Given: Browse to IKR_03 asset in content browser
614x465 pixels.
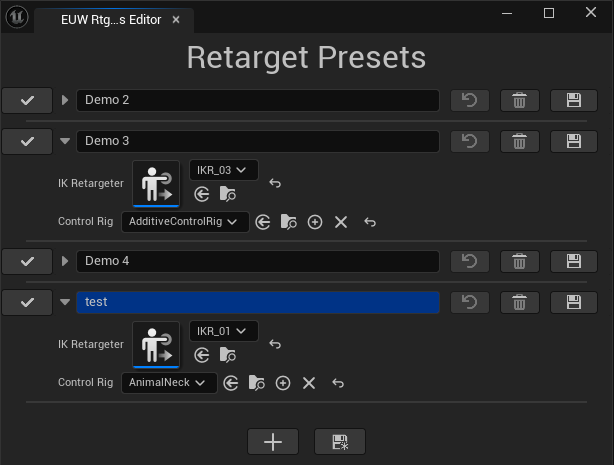Looking at the screenshot, I should pos(228,194).
